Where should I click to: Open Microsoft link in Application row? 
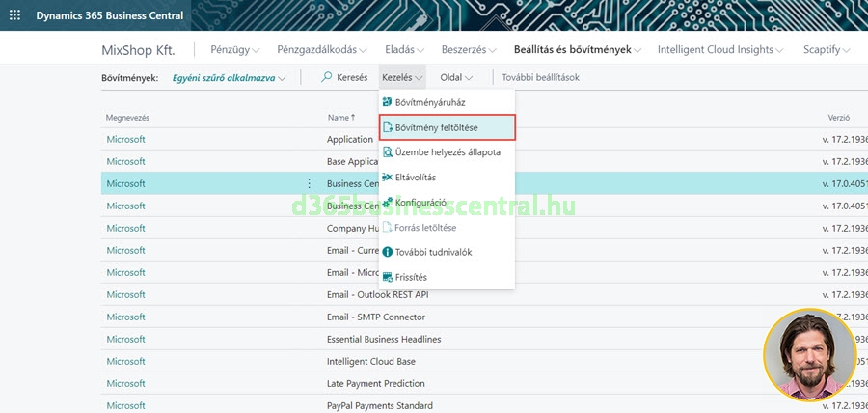pos(125,140)
